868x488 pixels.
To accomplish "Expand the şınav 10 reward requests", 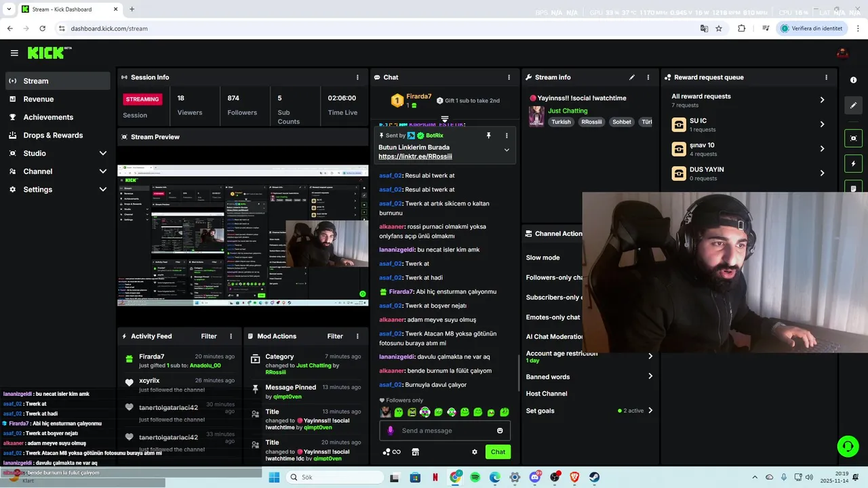I will (x=748, y=148).
